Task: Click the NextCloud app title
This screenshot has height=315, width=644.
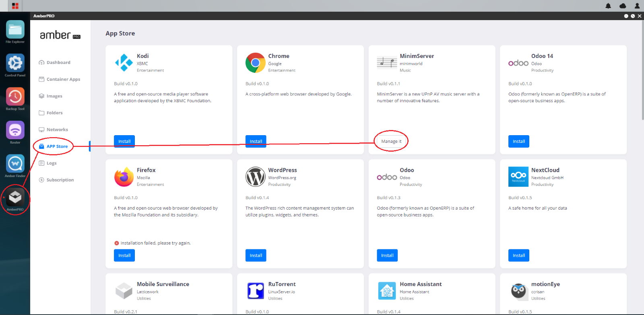Action: (x=545, y=170)
